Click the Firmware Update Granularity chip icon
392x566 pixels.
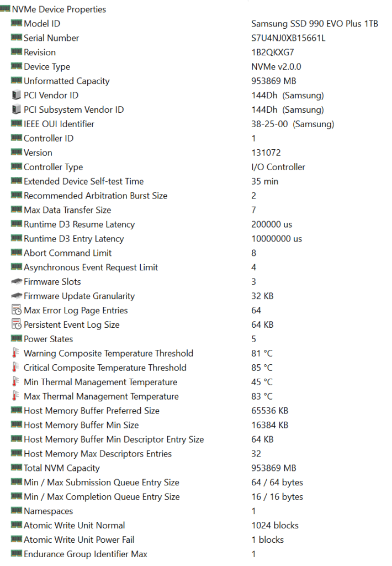coord(16,296)
